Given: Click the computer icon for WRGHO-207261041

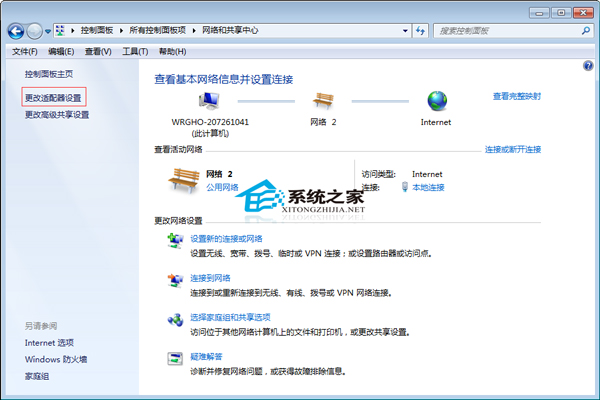Looking at the screenshot, I should pyautogui.click(x=209, y=101).
